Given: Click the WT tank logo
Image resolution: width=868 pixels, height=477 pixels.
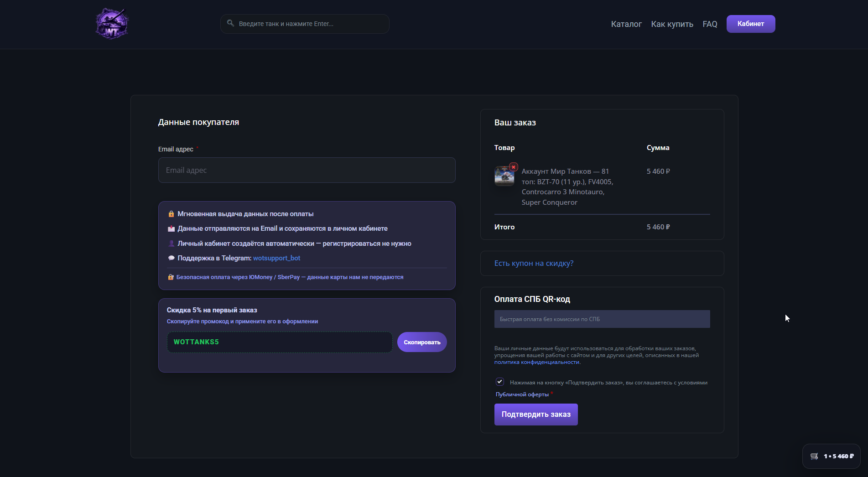Looking at the screenshot, I should 112,24.
